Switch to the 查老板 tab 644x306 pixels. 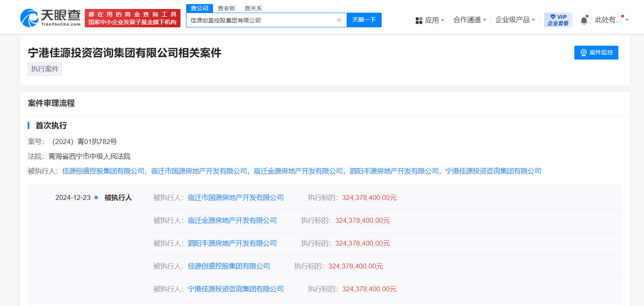click(226, 8)
